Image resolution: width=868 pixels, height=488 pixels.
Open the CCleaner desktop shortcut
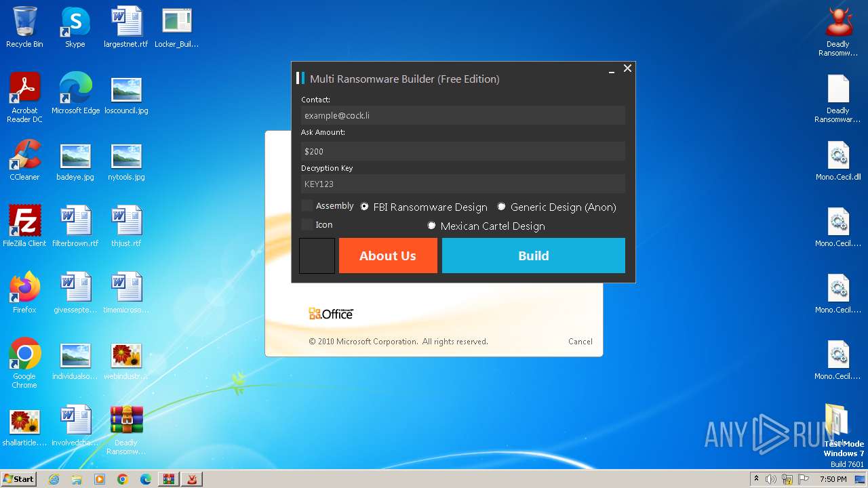(24, 160)
